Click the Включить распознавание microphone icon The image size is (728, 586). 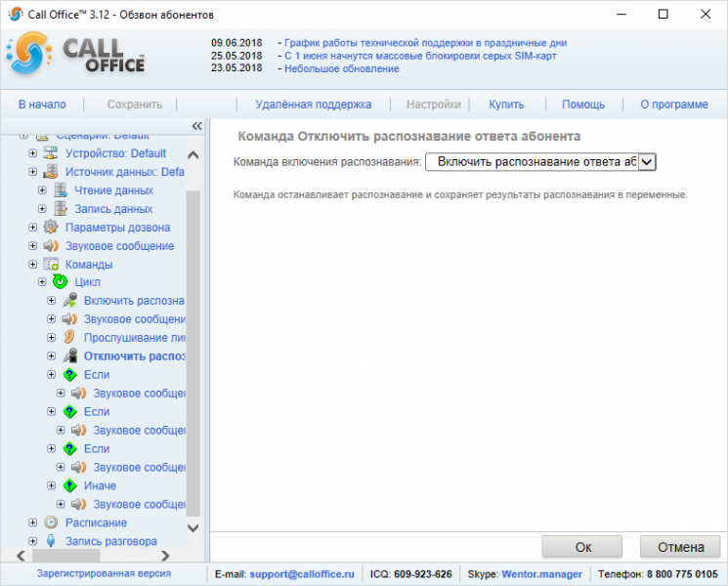(69, 300)
